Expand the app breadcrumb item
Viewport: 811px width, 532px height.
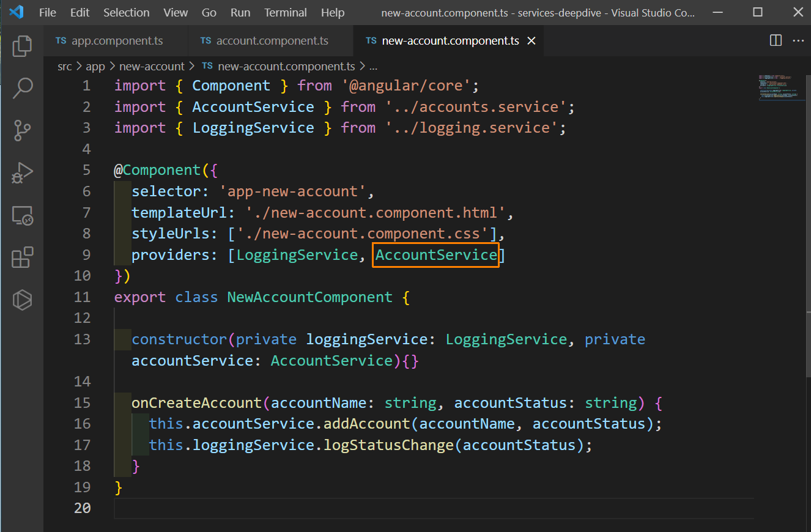(x=95, y=66)
